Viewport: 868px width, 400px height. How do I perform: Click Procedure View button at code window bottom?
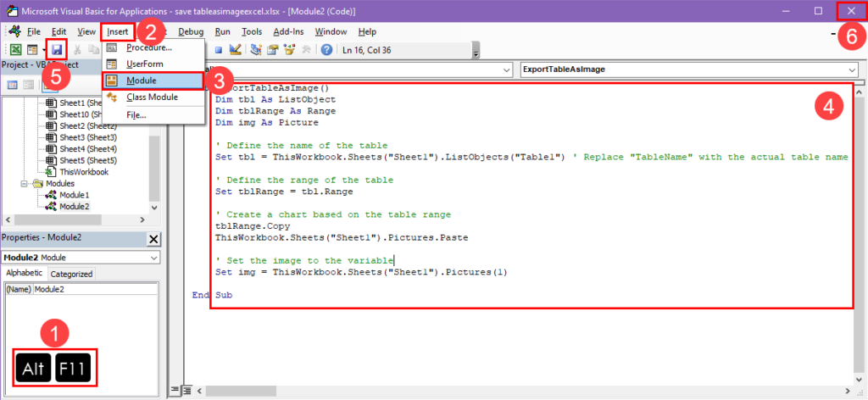coord(175,390)
